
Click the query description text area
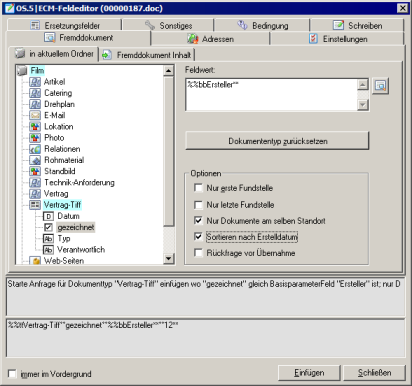tap(205, 297)
